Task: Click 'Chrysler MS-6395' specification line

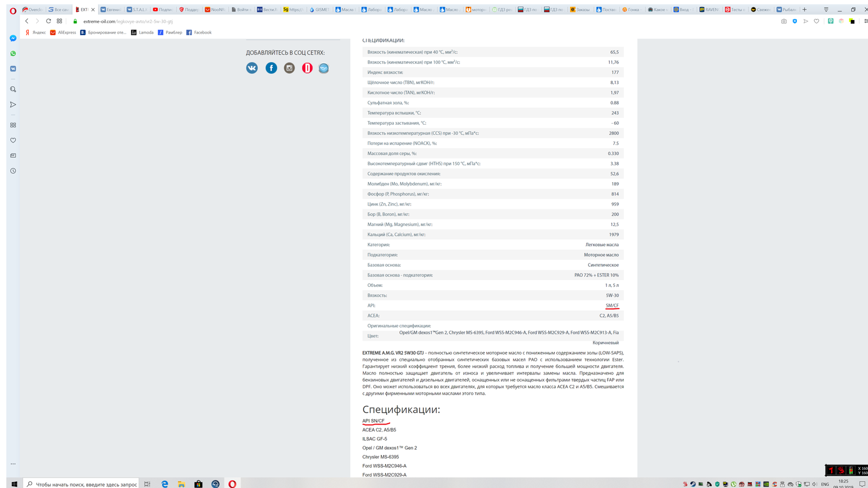Action: click(x=381, y=457)
